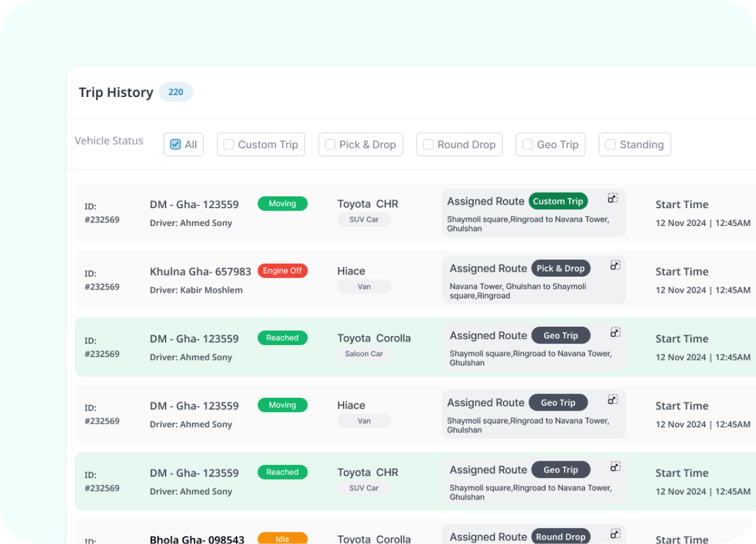756x544 pixels.
Task: Click Driver: Kabir Moshlem name
Action: [x=196, y=290]
